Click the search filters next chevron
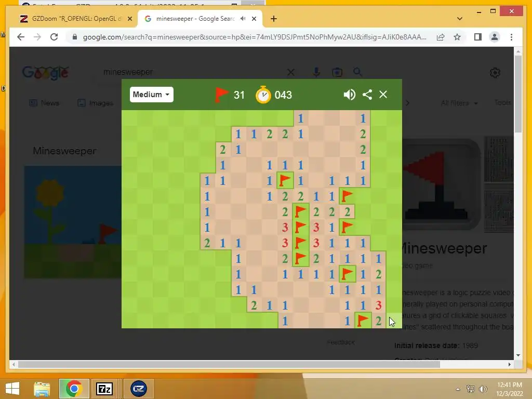Viewport: 532px width, 399px height. coord(407,103)
